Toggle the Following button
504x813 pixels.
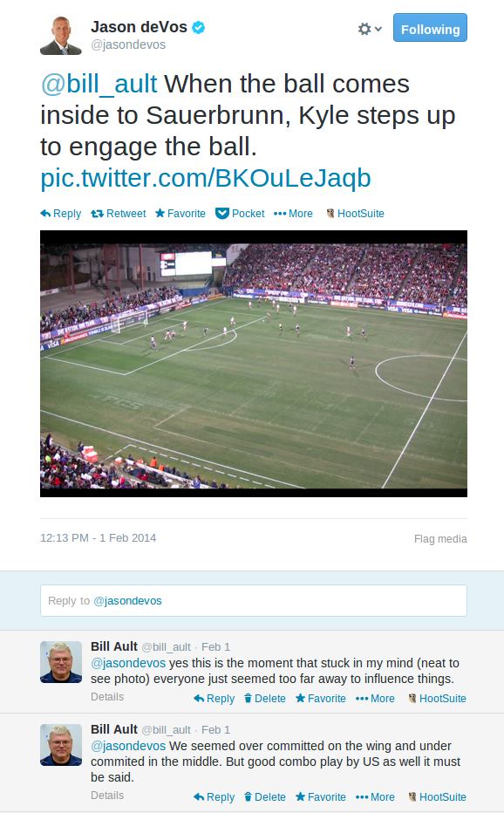[430, 28]
